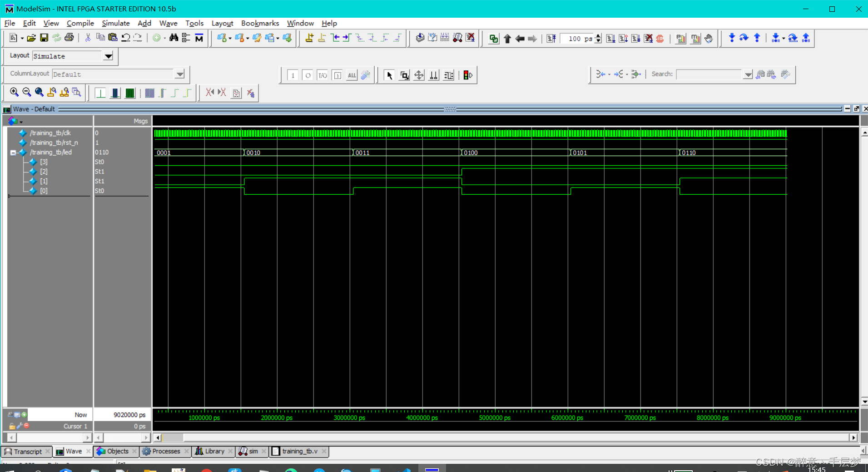Select the /training_tb/rst_n signal
868x472 pixels.
point(54,143)
